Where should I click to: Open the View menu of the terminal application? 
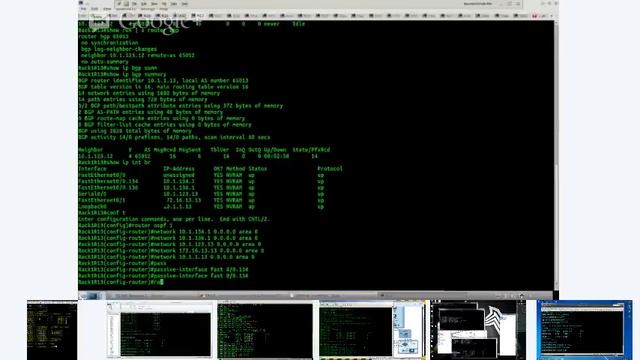pyautogui.click(x=107, y=9)
